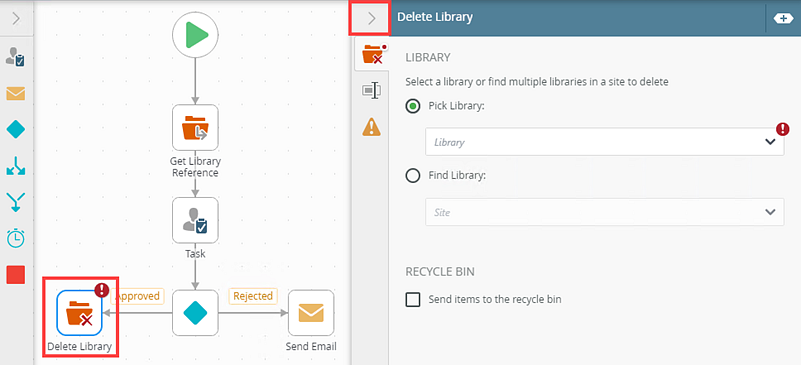Select the teal Decision diamond in toolbox
The width and height of the screenshot is (801, 365).
coord(16,130)
